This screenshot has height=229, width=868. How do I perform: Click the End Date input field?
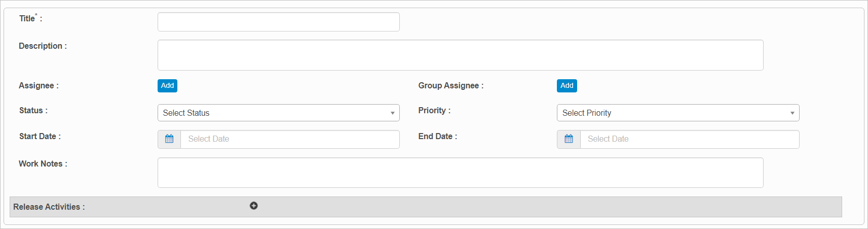[689, 139]
